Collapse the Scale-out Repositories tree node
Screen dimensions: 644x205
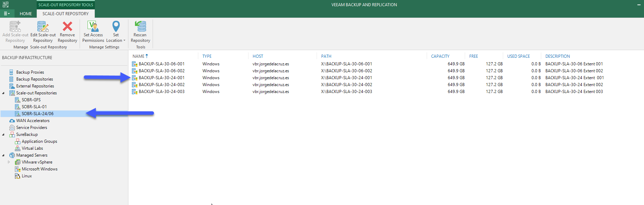(3, 93)
